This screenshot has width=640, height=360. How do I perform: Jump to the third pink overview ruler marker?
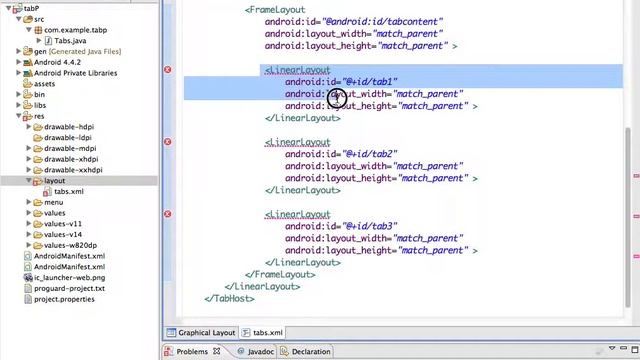coord(636,256)
